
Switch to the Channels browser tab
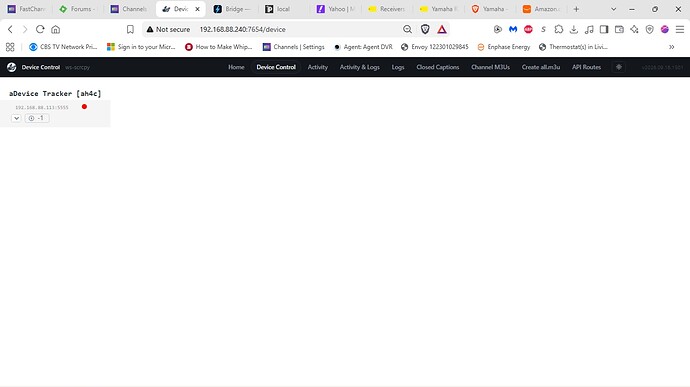(128, 9)
